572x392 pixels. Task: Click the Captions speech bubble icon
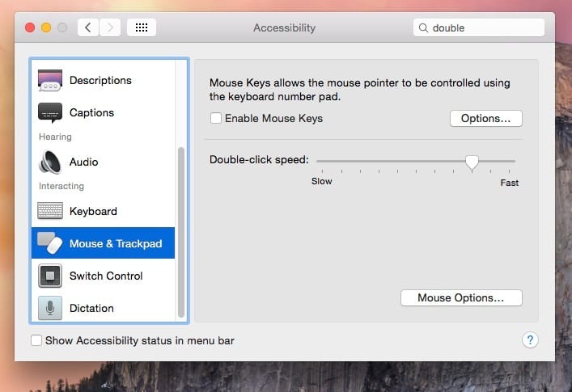tap(50, 112)
